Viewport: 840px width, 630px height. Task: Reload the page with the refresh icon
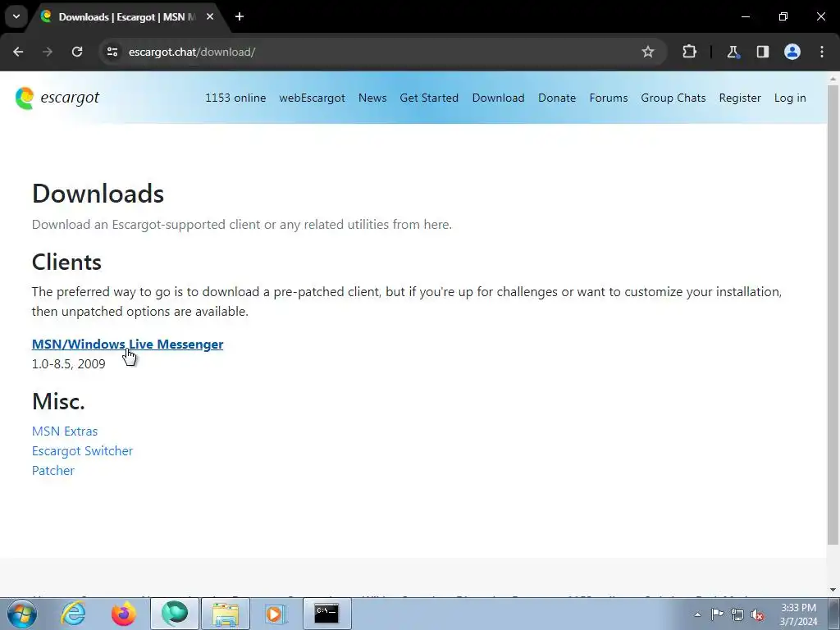77,52
